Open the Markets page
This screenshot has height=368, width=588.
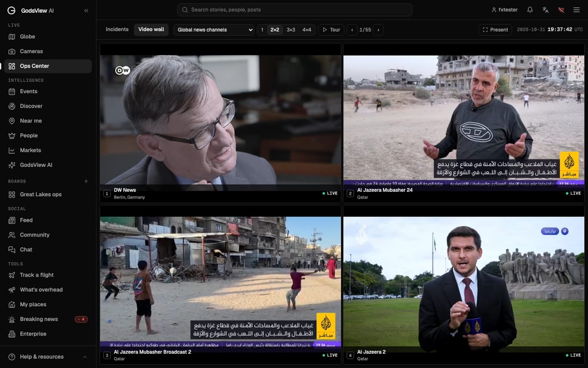[48, 150]
